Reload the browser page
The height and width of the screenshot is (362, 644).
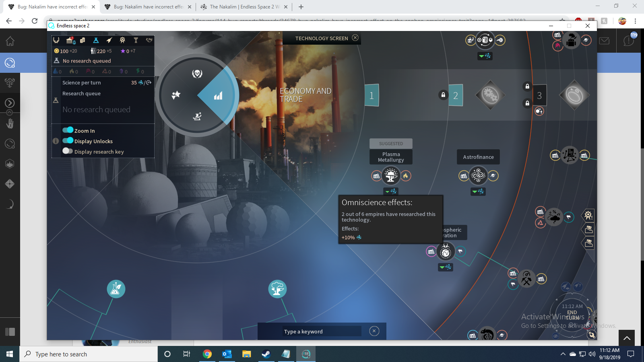(x=35, y=21)
